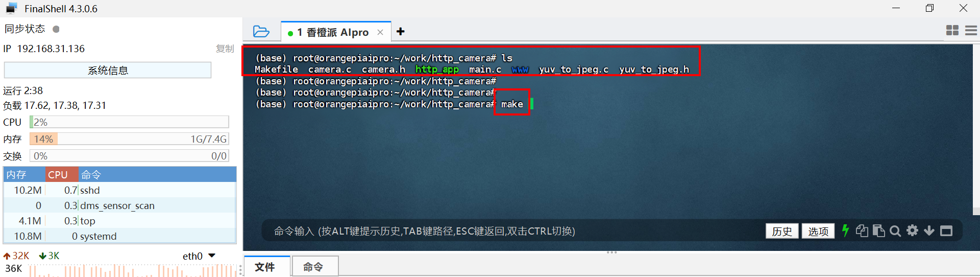Click the paste icon in command bar
Screen dimensions: 980x277
[878, 231]
